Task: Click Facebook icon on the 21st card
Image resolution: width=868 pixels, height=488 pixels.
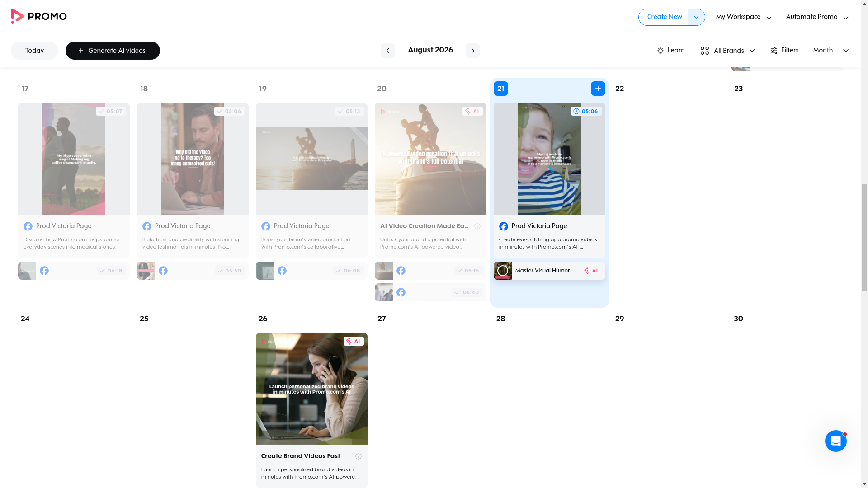Action: 504,226
